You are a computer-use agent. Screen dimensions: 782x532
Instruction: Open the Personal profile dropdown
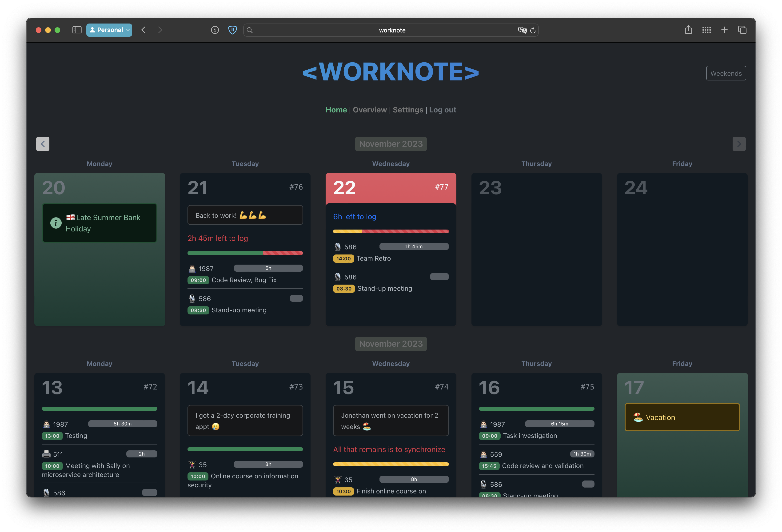(x=109, y=30)
